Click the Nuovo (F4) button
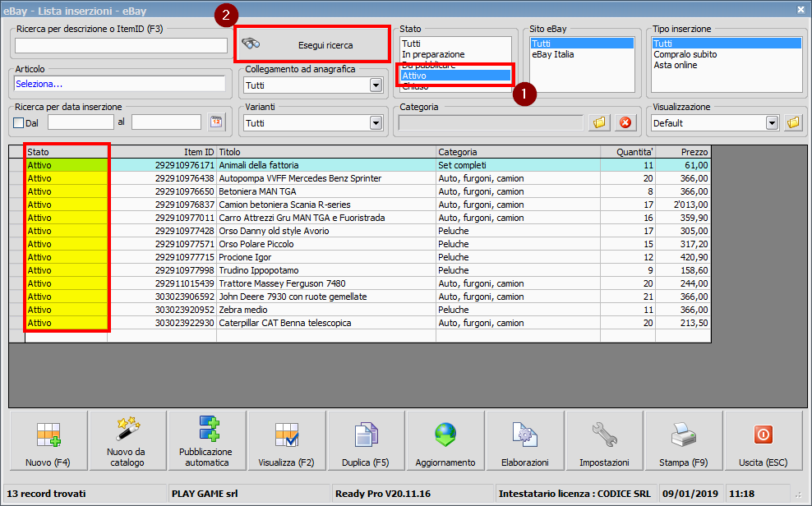 pyautogui.click(x=48, y=441)
